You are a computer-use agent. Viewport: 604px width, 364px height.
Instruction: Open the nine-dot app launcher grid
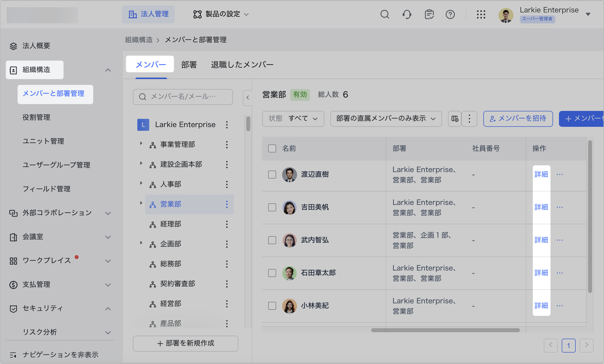click(x=481, y=14)
